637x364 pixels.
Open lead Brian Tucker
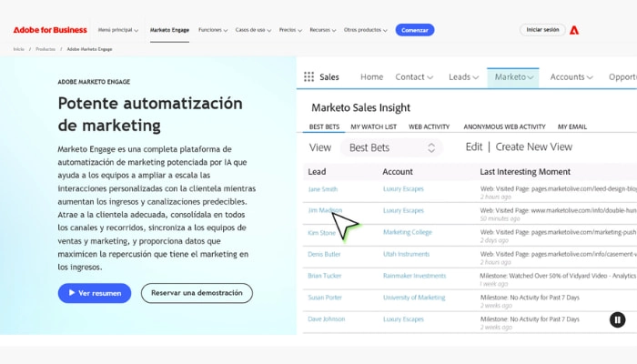(x=325, y=276)
